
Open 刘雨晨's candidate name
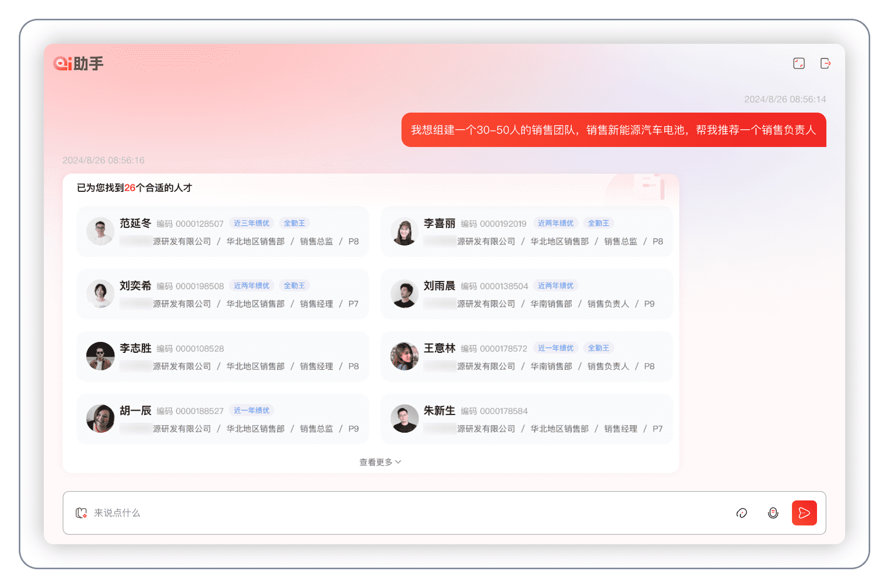click(x=439, y=286)
